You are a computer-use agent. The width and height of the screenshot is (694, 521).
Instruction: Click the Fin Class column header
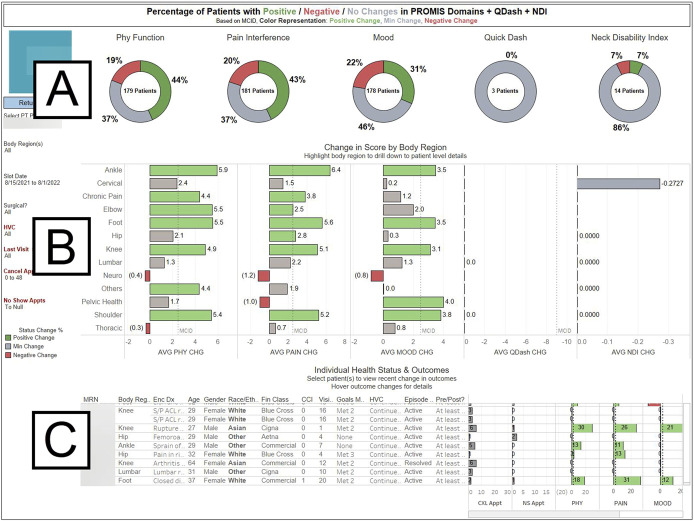coord(275,400)
